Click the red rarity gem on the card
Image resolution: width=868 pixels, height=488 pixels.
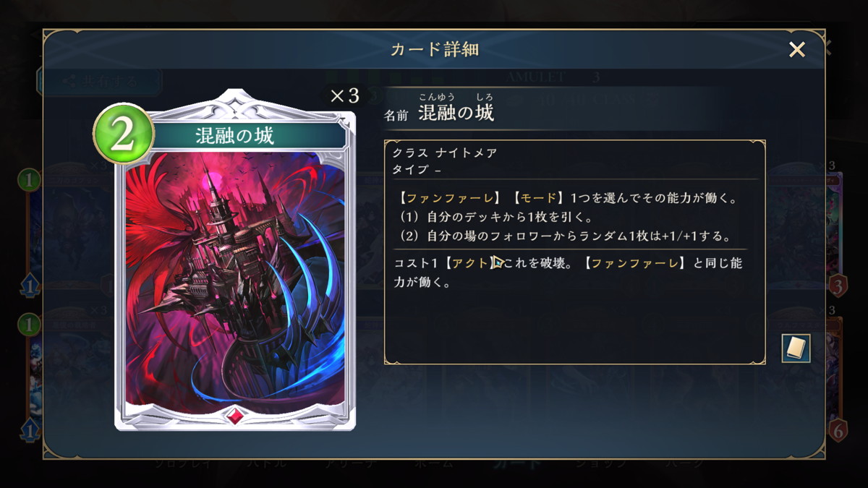235,415
